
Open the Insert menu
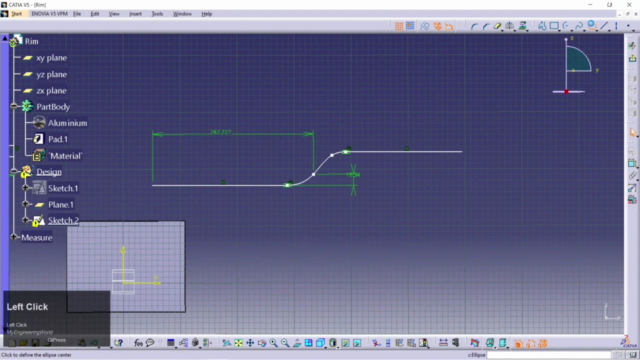pos(135,14)
